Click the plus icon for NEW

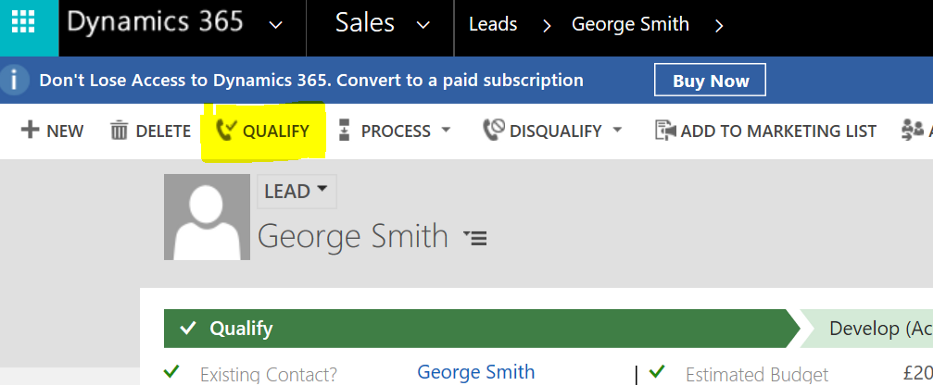tap(30, 130)
